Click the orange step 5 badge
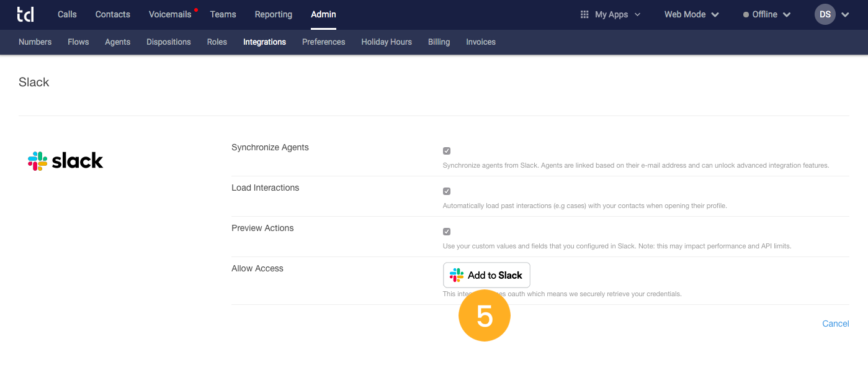868x367 pixels. click(x=483, y=315)
